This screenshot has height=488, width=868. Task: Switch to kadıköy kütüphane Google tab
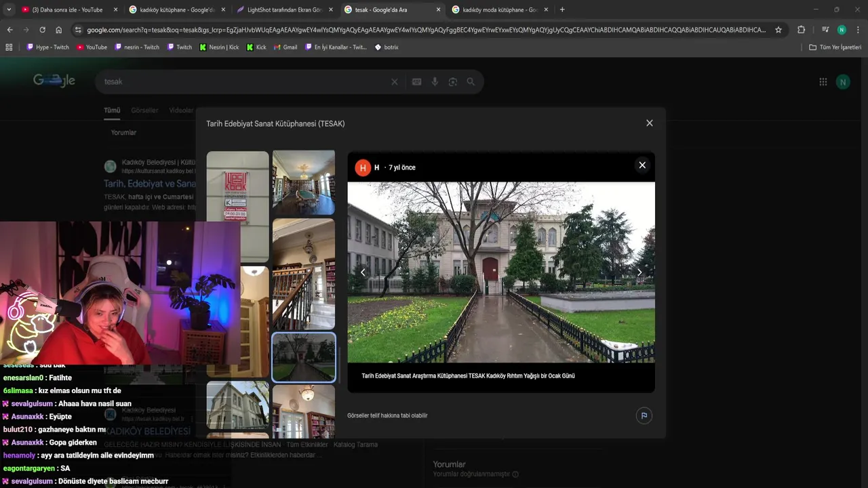coord(176,9)
